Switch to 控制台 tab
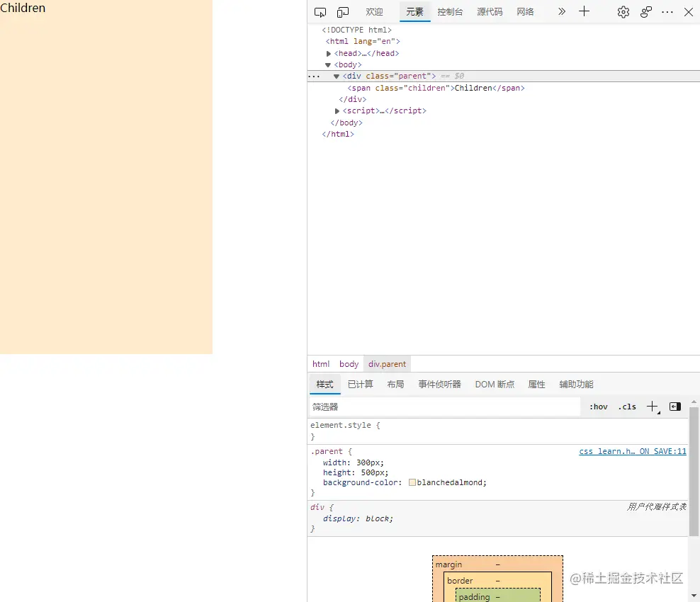This screenshot has width=700, height=602. (x=450, y=12)
